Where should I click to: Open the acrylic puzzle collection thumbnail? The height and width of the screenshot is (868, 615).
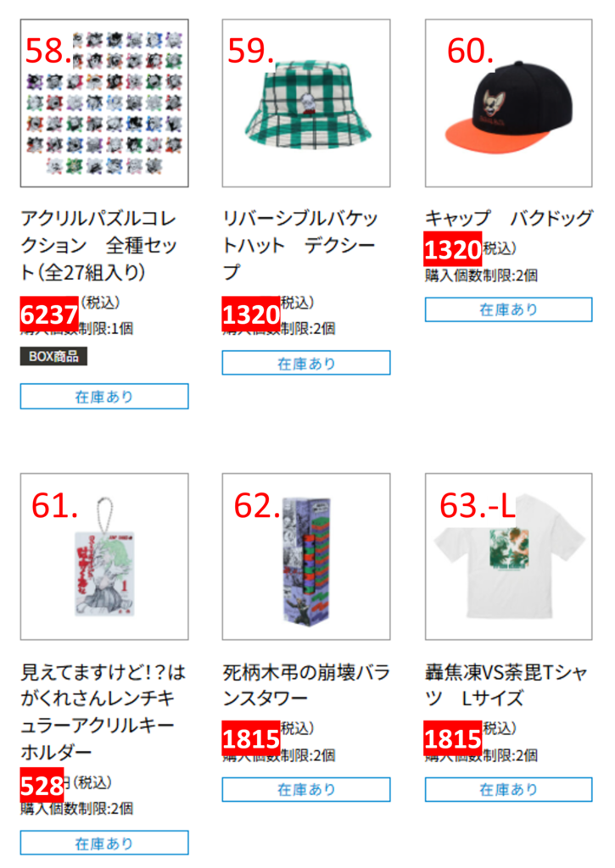(104, 103)
